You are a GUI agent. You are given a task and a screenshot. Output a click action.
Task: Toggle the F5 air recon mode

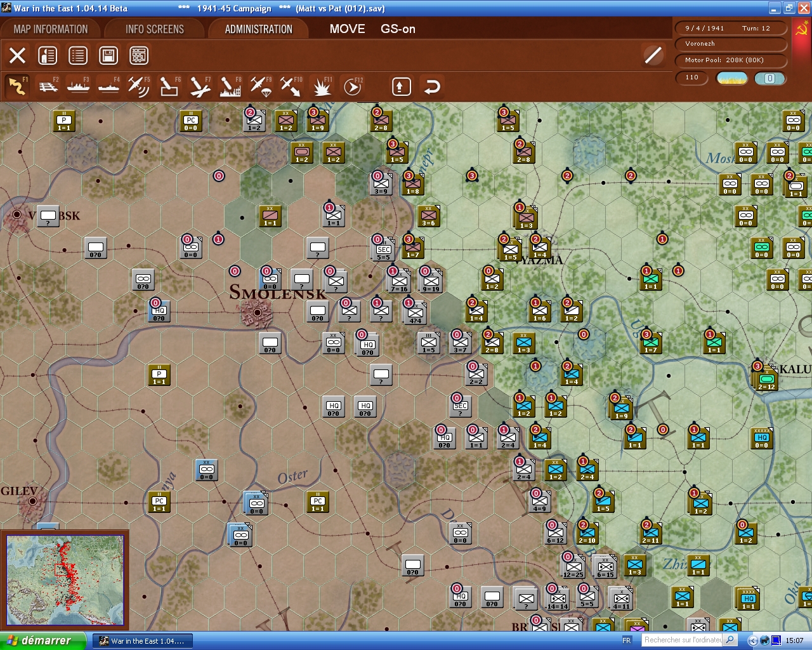click(139, 86)
